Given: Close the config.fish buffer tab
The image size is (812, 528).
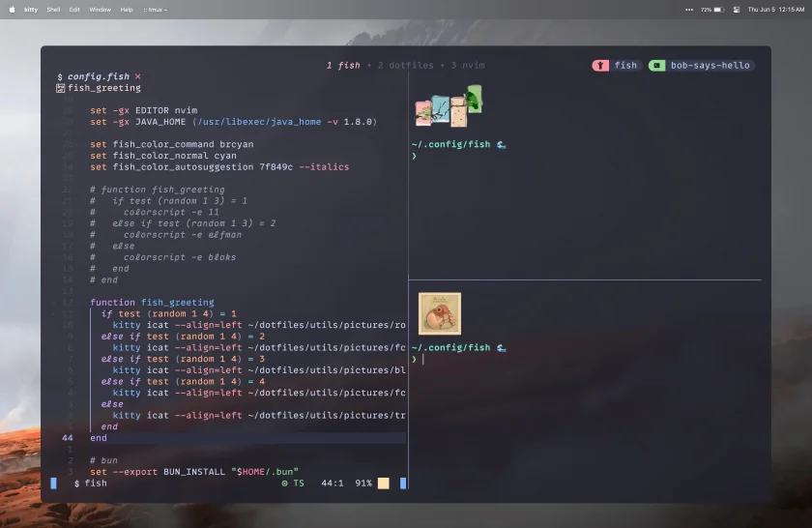Looking at the screenshot, I should click(x=137, y=76).
